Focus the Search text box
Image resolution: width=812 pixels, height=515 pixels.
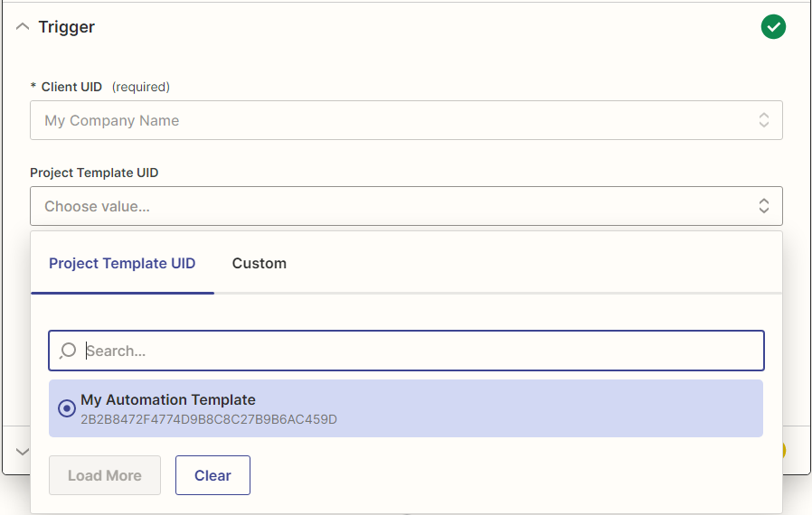click(x=416, y=351)
